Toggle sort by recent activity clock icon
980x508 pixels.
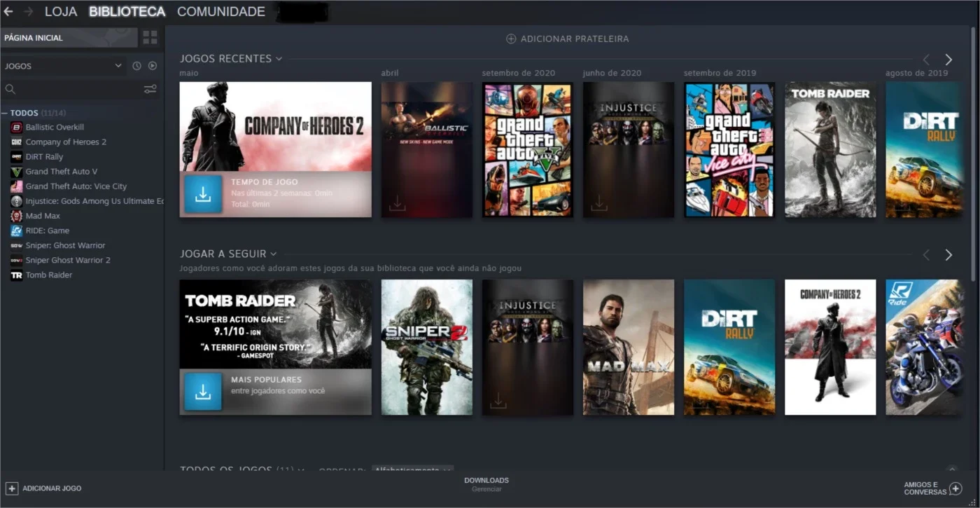point(136,66)
